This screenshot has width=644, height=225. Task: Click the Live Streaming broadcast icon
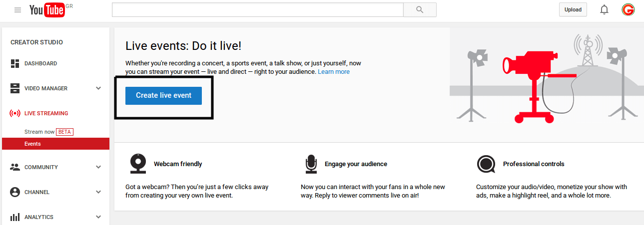(15, 113)
